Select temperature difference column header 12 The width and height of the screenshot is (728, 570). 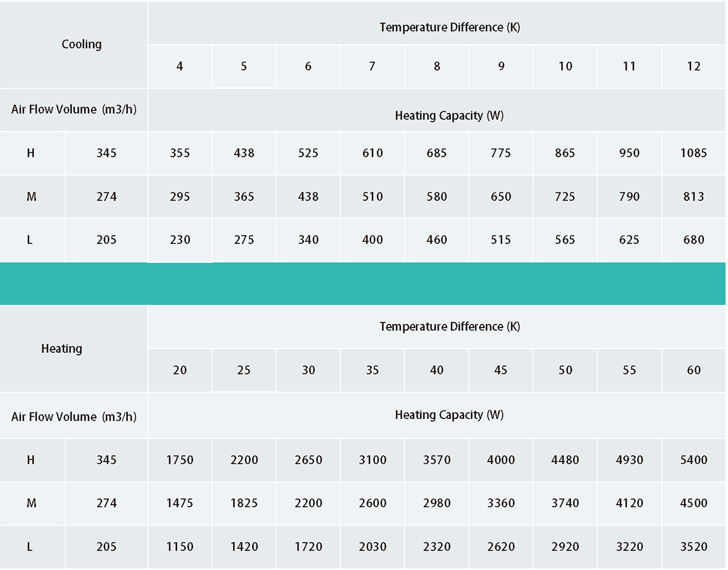693,67
